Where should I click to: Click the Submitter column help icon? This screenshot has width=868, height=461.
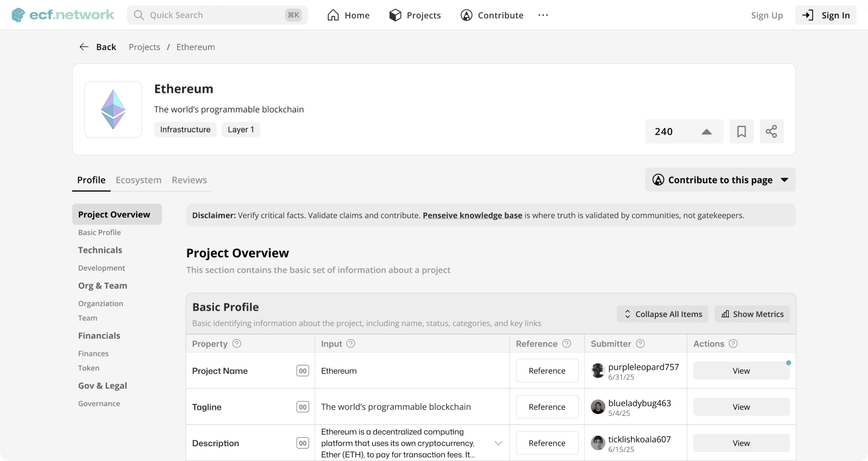pos(640,344)
